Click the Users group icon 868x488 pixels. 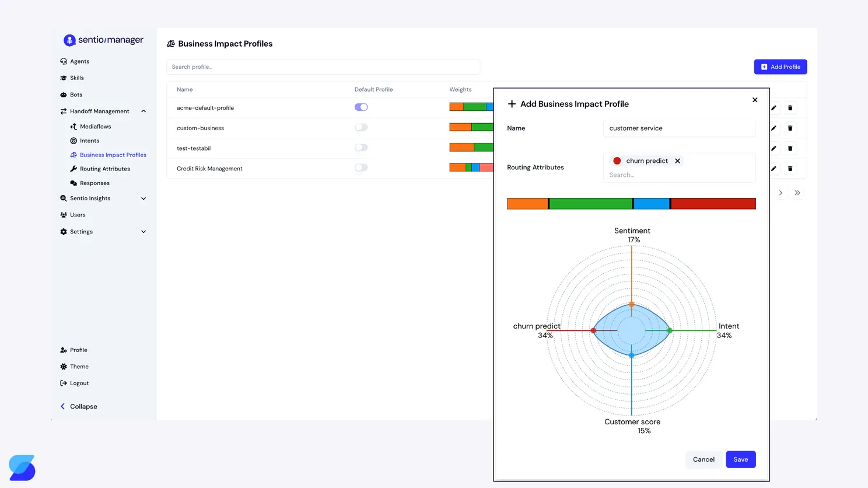tap(64, 215)
